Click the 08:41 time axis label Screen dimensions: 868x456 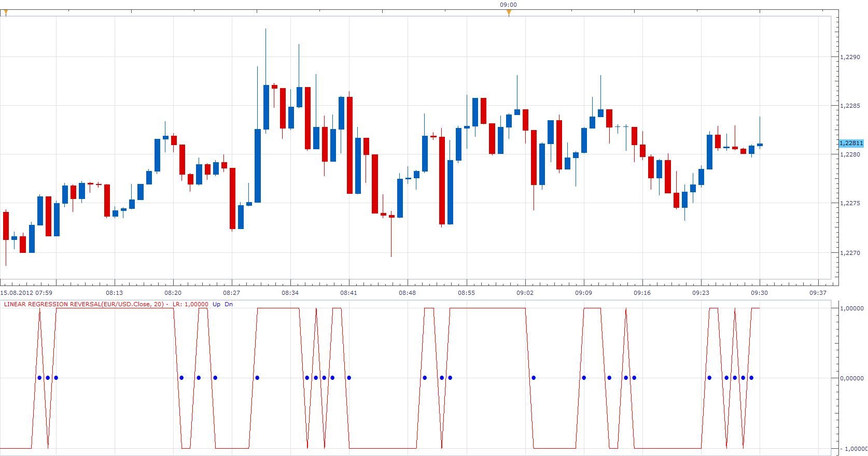348,293
